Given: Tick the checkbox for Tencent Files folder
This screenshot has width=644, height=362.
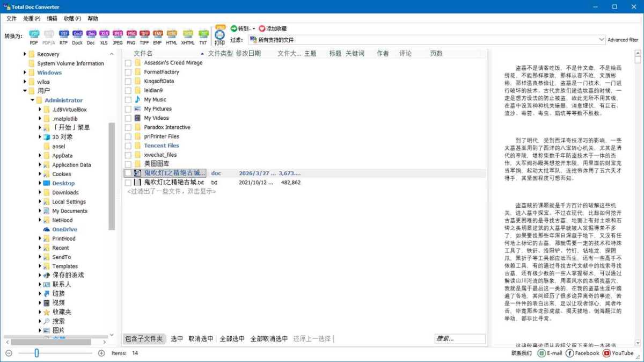Looking at the screenshot, I should 127,145.
